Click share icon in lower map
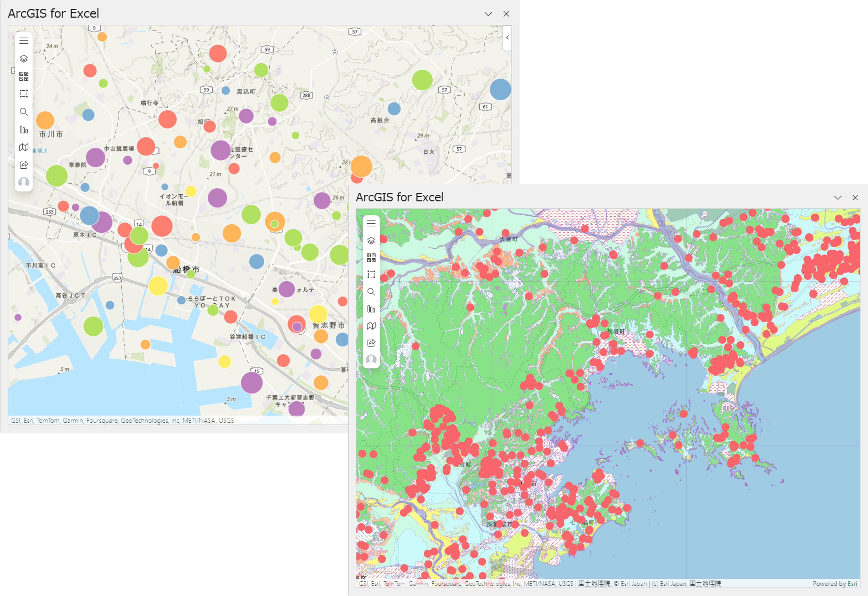Viewport: 868px width, 596px height. (371, 343)
